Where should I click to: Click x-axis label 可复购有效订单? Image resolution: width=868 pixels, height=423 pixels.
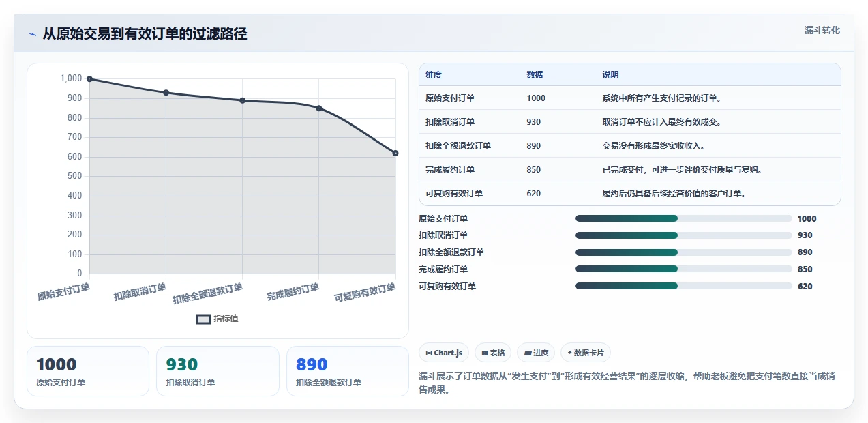[365, 293]
